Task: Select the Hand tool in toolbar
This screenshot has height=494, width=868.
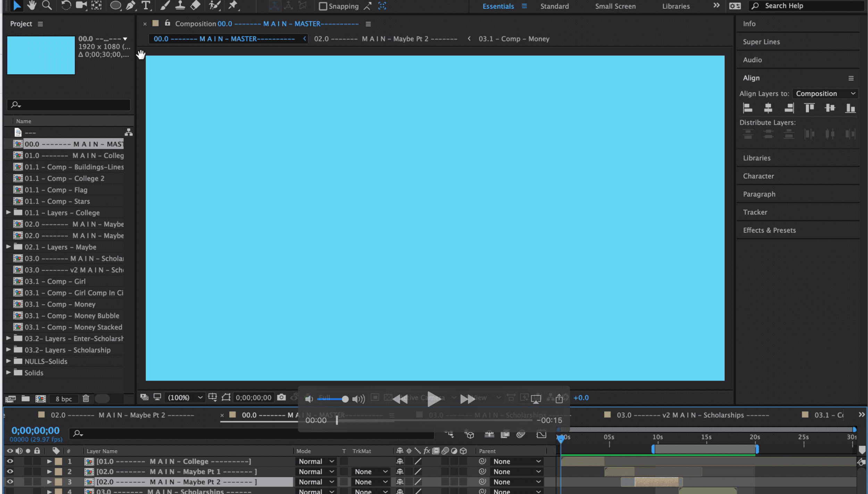Action: [x=32, y=5]
